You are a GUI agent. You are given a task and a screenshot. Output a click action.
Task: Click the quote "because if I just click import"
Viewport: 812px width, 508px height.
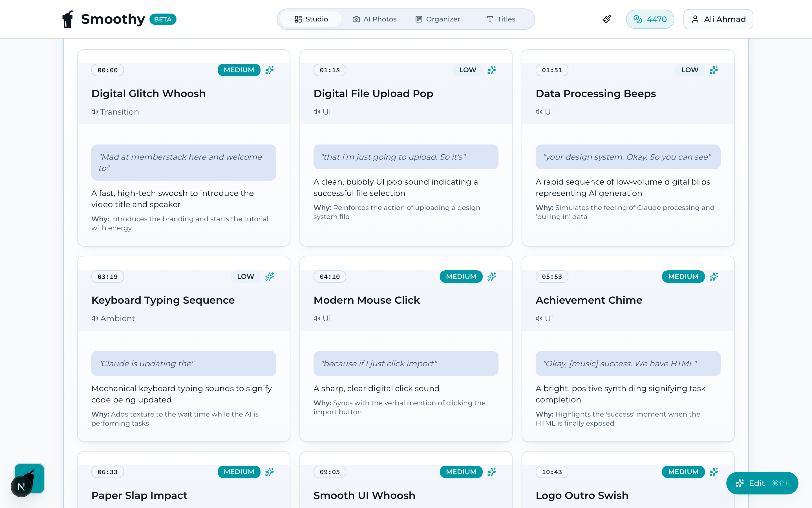tap(406, 364)
